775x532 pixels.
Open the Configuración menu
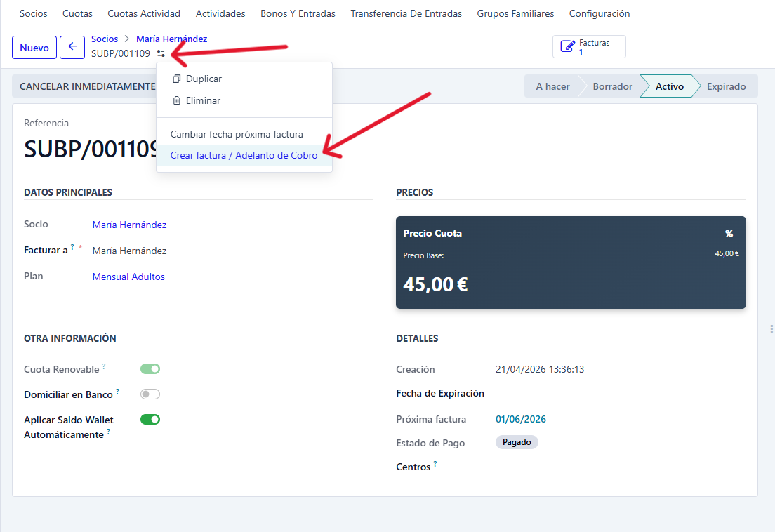[599, 13]
